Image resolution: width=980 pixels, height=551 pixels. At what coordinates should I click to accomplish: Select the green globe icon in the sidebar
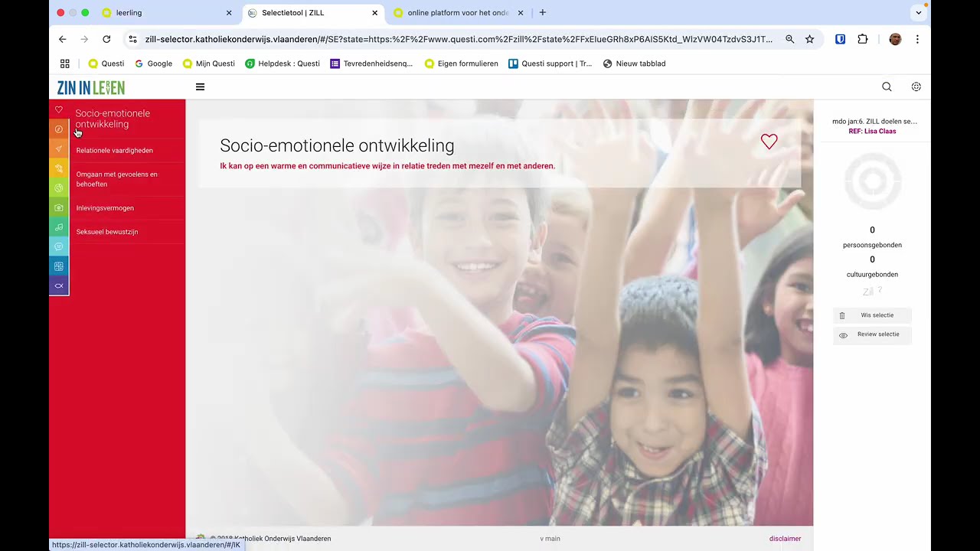click(x=59, y=188)
